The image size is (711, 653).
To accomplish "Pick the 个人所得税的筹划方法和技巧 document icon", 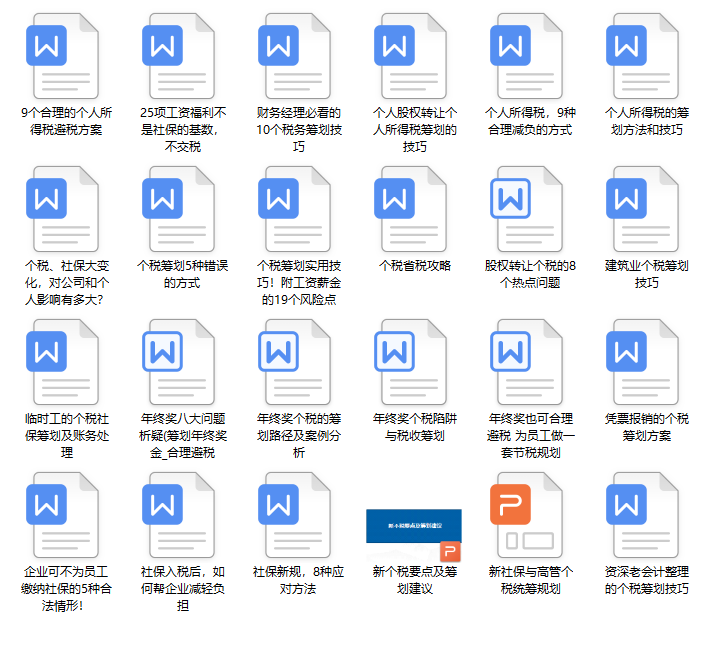I will 643,56.
